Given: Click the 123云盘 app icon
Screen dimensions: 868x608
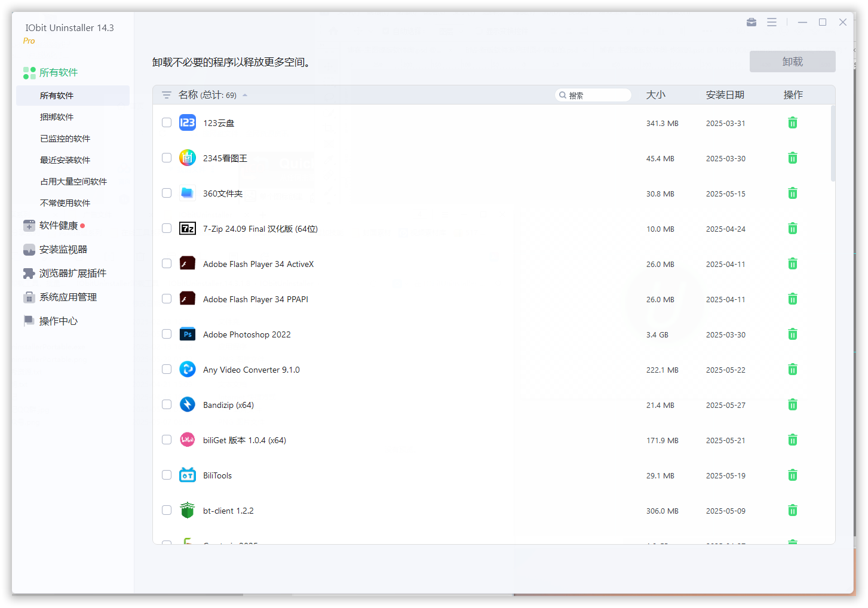Looking at the screenshot, I should coord(188,122).
